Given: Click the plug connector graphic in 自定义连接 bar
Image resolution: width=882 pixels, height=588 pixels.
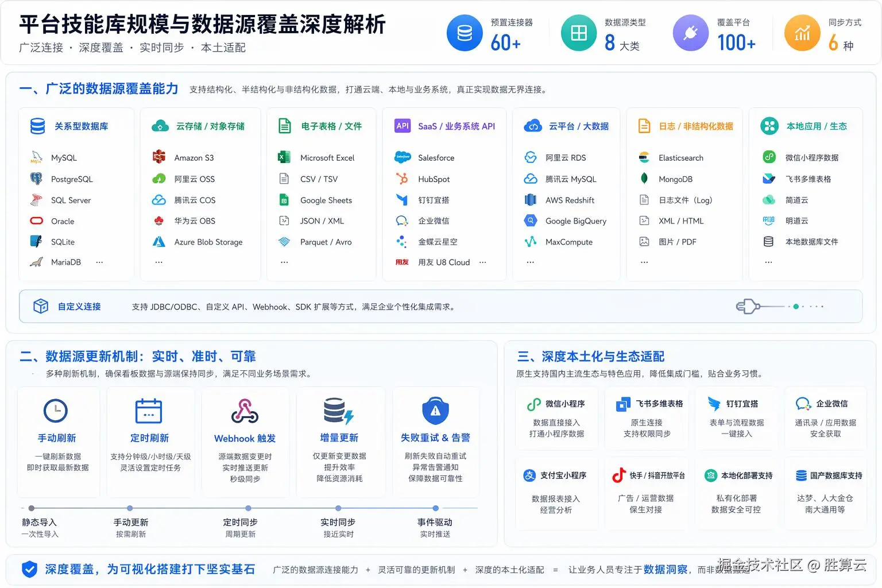Looking at the screenshot, I should coord(748,306).
